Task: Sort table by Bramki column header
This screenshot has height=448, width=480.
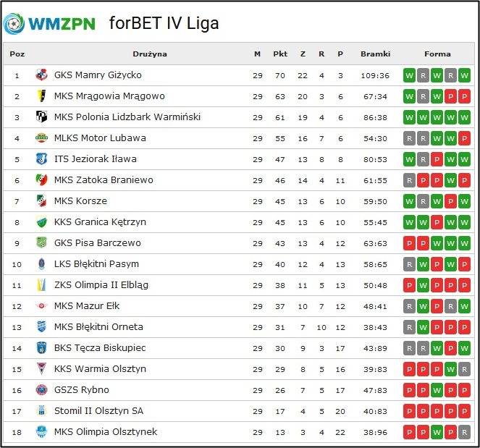Action: pos(375,54)
